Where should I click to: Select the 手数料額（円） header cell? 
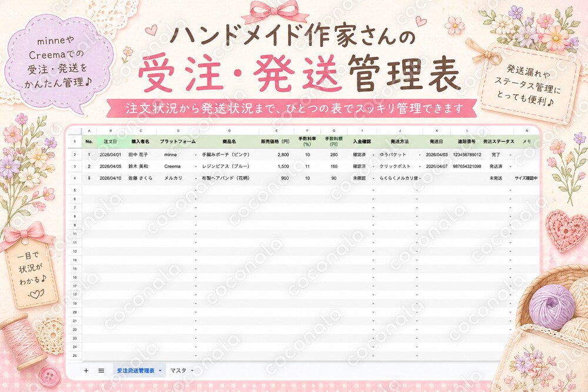[334, 142]
